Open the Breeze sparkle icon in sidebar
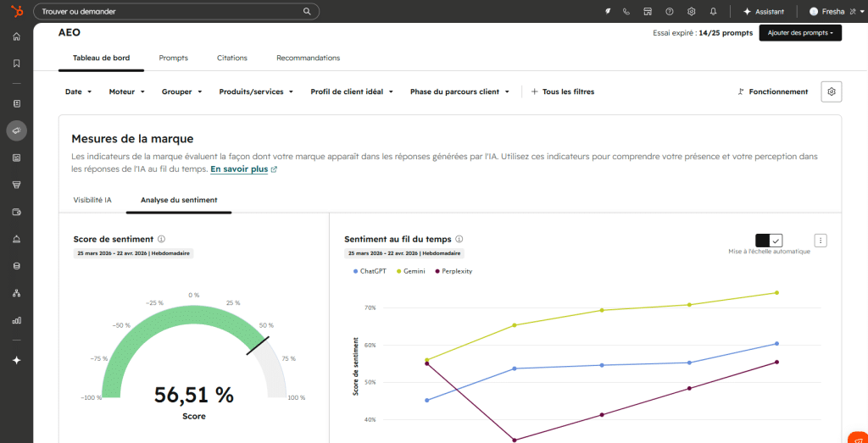 [x=17, y=360]
